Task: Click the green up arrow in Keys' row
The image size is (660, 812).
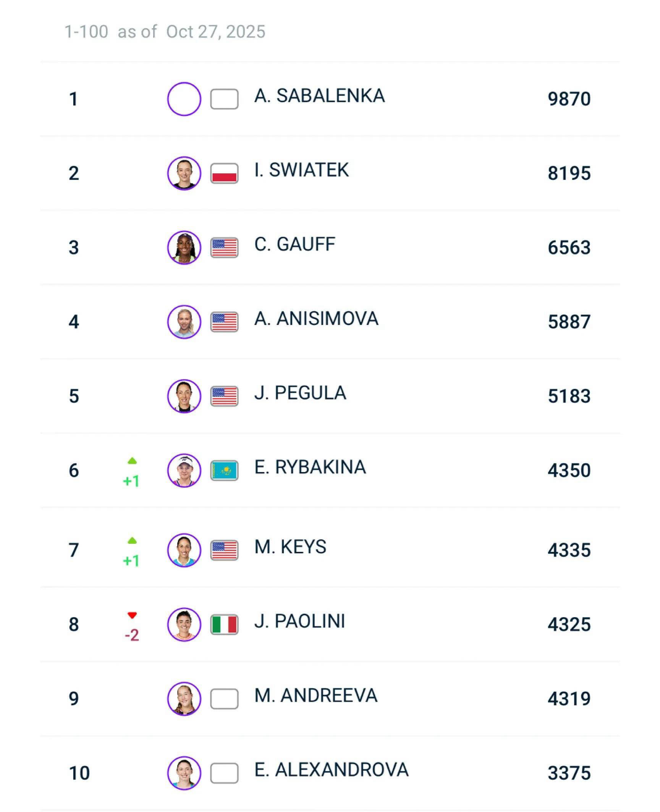Action: (x=132, y=541)
